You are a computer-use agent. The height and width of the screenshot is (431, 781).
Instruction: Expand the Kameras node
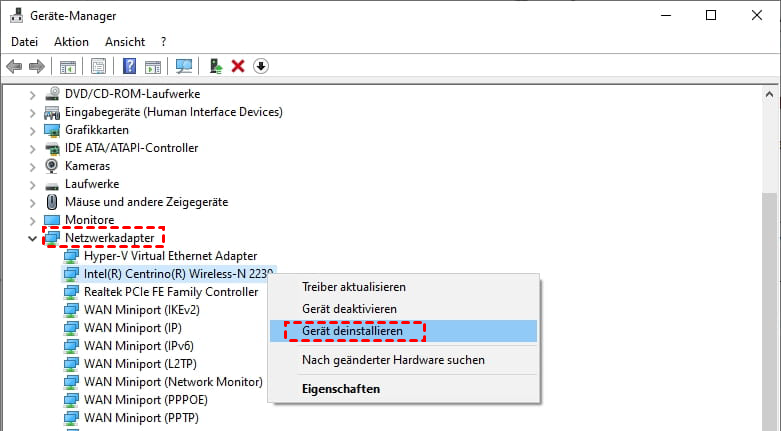tap(32, 166)
